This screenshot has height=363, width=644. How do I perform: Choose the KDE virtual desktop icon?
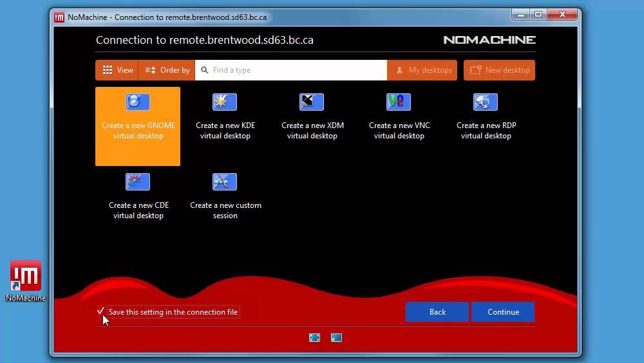tap(225, 102)
